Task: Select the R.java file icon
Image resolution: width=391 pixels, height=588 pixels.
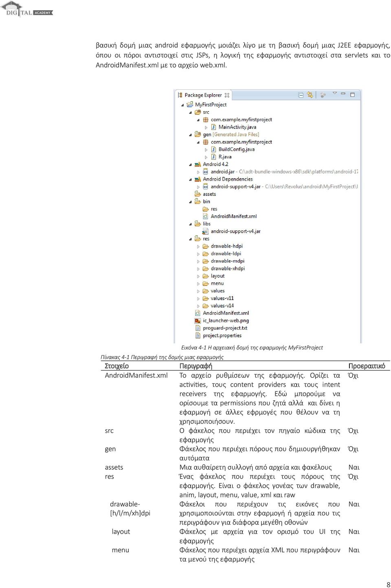Action: click(x=213, y=157)
